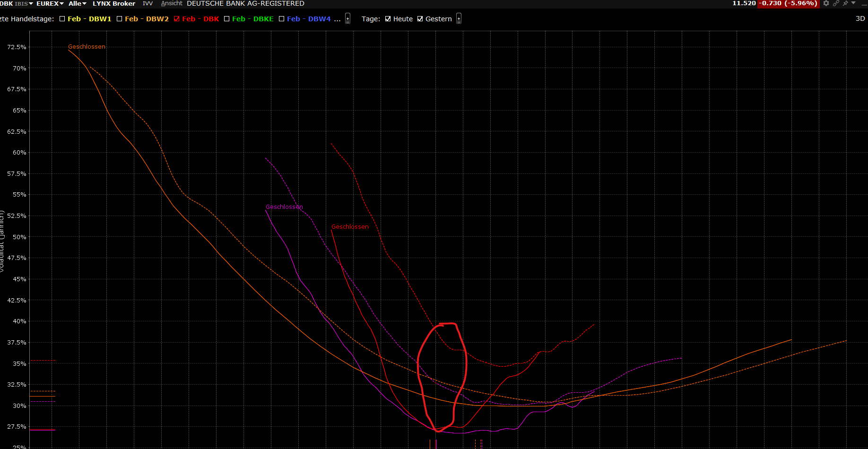Switch to the 3D view
This screenshot has width=868, height=449.
(860, 19)
